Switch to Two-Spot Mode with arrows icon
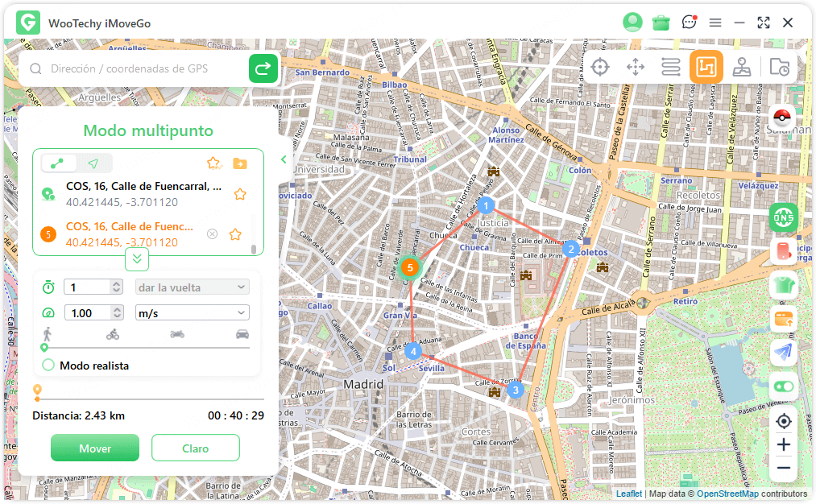This screenshot has height=504, width=816. click(x=636, y=68)
